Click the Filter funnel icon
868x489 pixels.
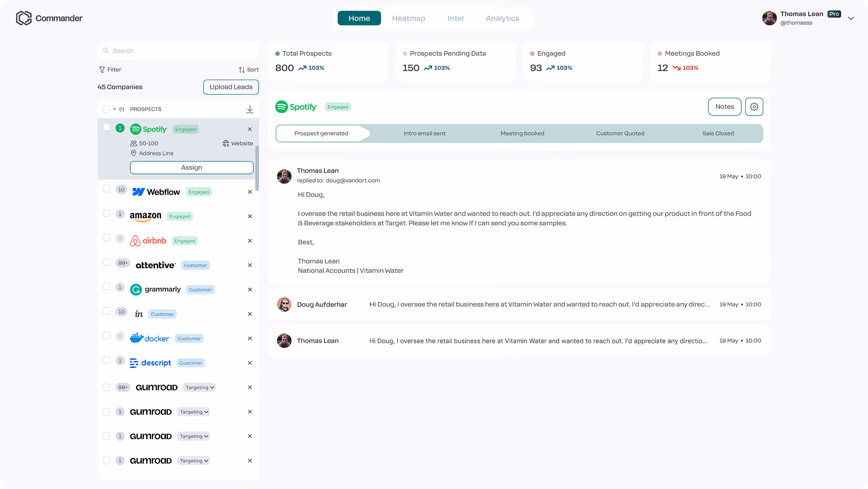[102, 70]
